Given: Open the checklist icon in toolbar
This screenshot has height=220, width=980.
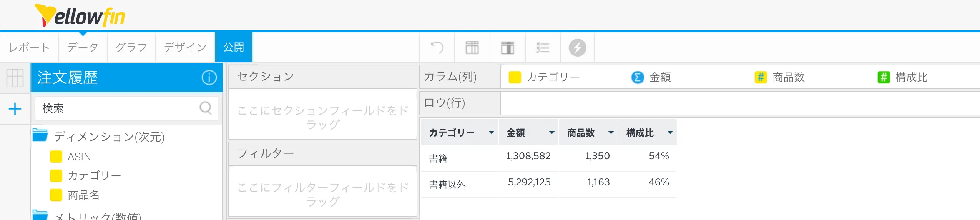Looking at the screenshot, I should pos(542,48).
